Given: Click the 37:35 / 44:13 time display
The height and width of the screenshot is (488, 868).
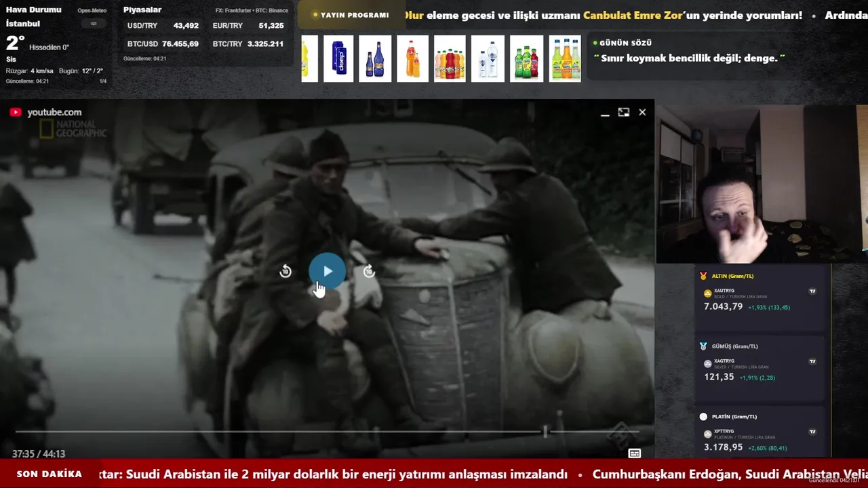Looking at the screenshot, I should [x=39, y=453].
